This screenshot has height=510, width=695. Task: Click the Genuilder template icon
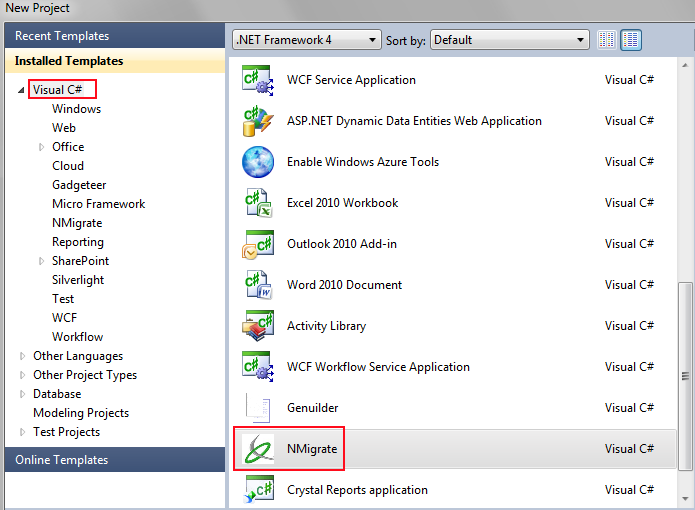[x=258, y=408]
